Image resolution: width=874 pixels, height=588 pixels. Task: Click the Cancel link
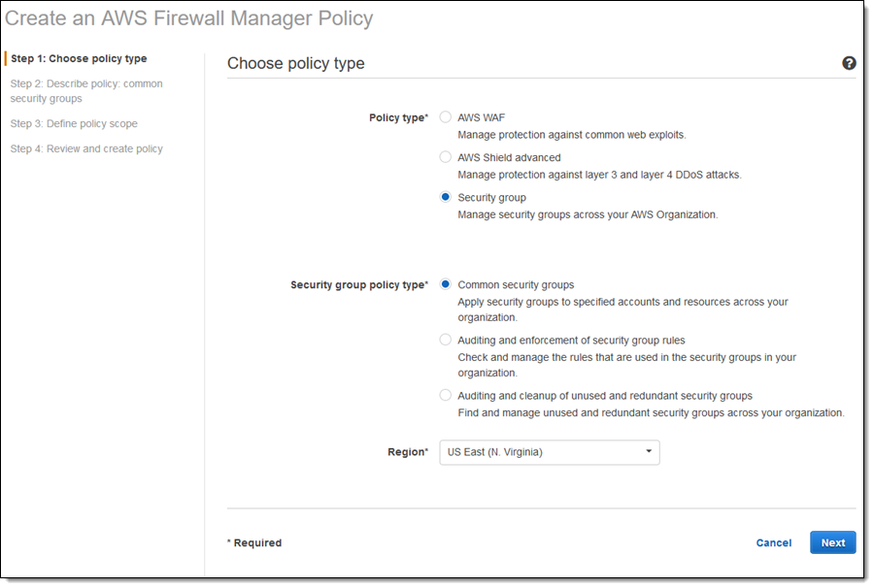(773, 543)
